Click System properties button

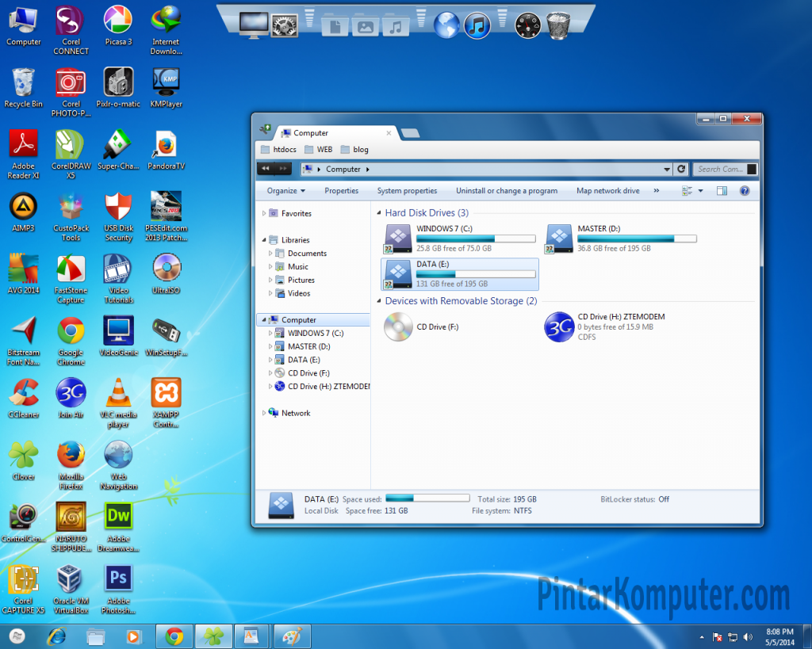click(407, 191)
